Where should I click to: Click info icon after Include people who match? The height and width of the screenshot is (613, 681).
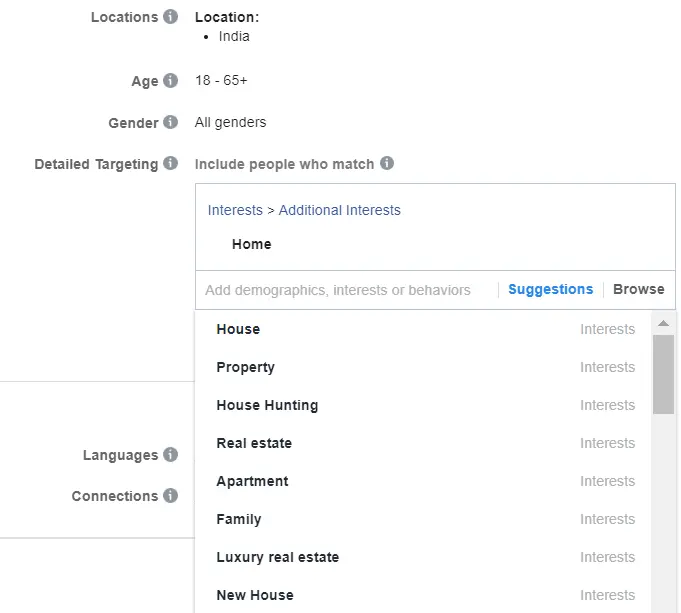387,163
